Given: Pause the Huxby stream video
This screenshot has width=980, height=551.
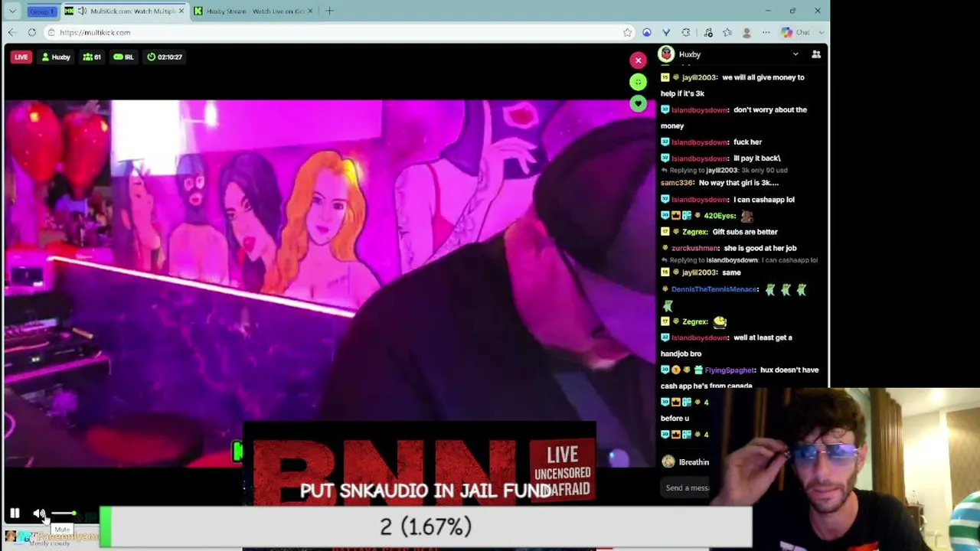Looking at the screenshot, I should point(15,514).
